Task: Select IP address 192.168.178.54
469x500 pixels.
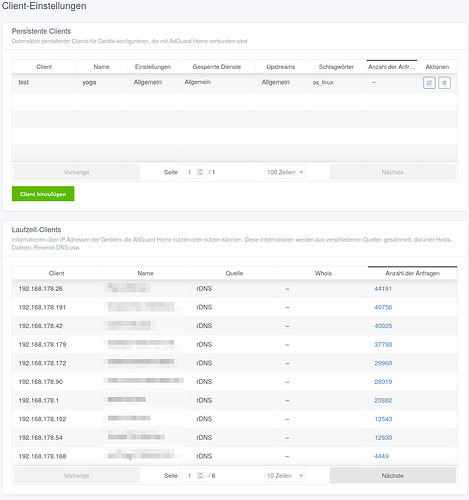Action: pyautogui.click(x=41, y=438)
